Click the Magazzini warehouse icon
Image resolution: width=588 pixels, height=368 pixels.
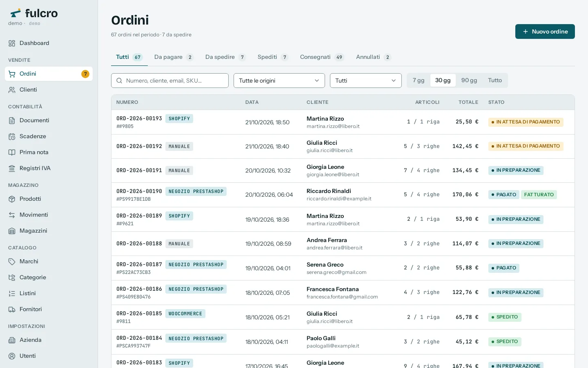(12, 231)
